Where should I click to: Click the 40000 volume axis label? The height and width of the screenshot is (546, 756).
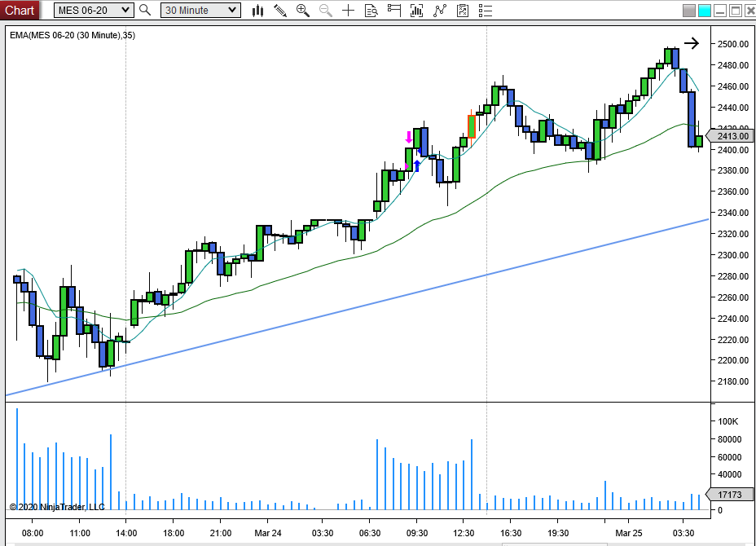729,474
